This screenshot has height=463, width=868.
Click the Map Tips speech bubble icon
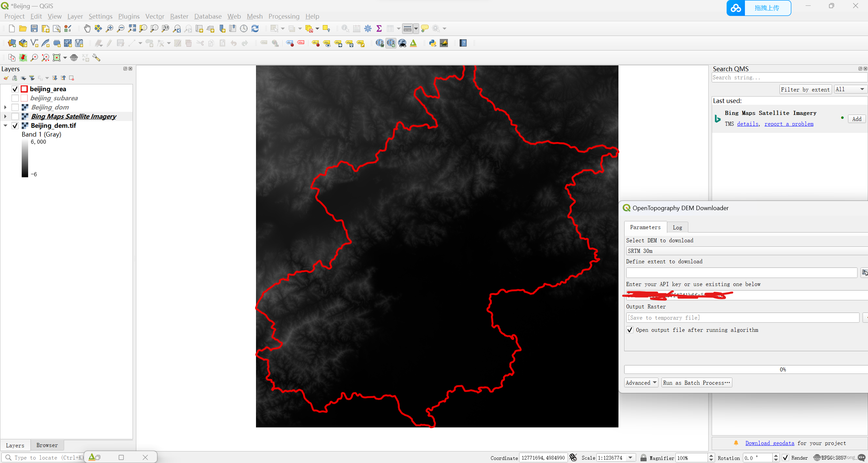pyautogui.click(x=425, y=28)
